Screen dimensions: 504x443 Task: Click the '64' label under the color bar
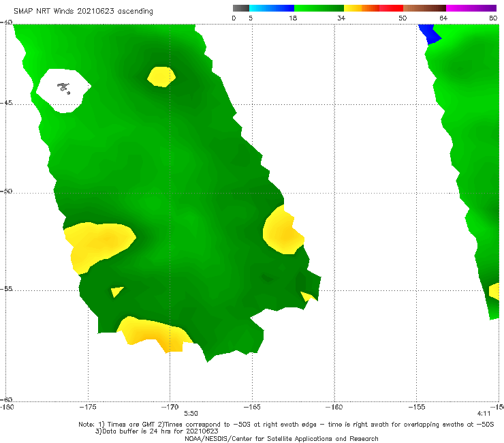click(x=443, y=18)
